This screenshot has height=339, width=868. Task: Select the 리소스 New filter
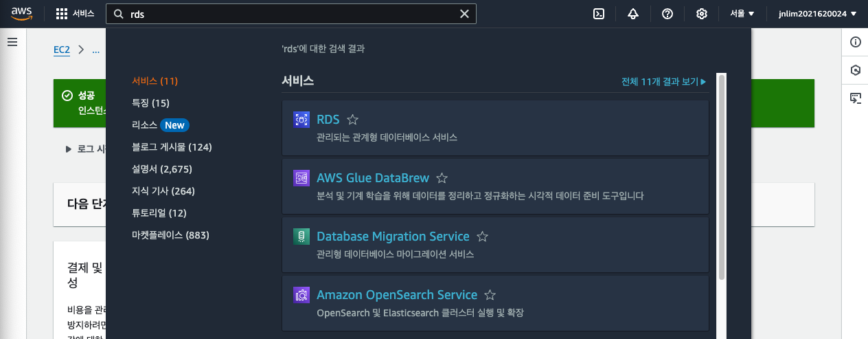point(161,125)
